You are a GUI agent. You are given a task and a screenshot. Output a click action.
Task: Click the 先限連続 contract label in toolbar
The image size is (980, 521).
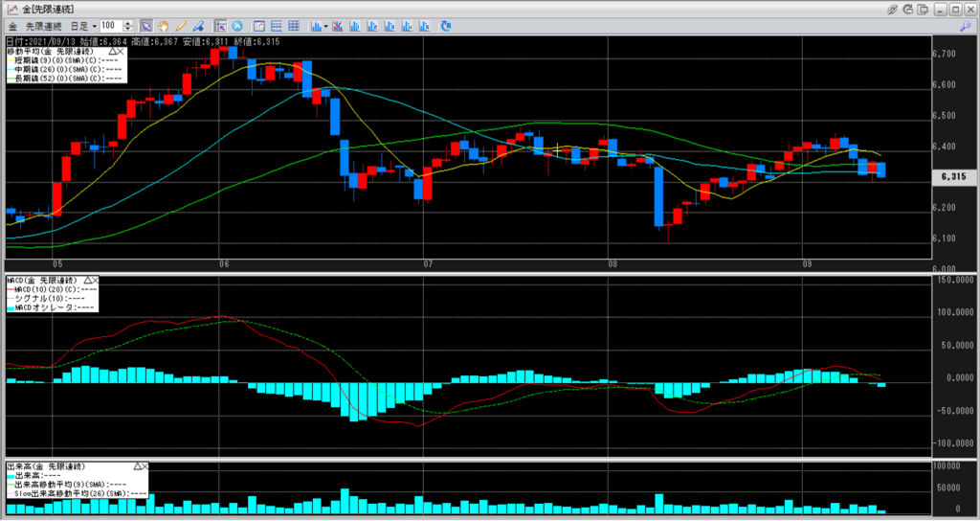[x=44, y=26]
